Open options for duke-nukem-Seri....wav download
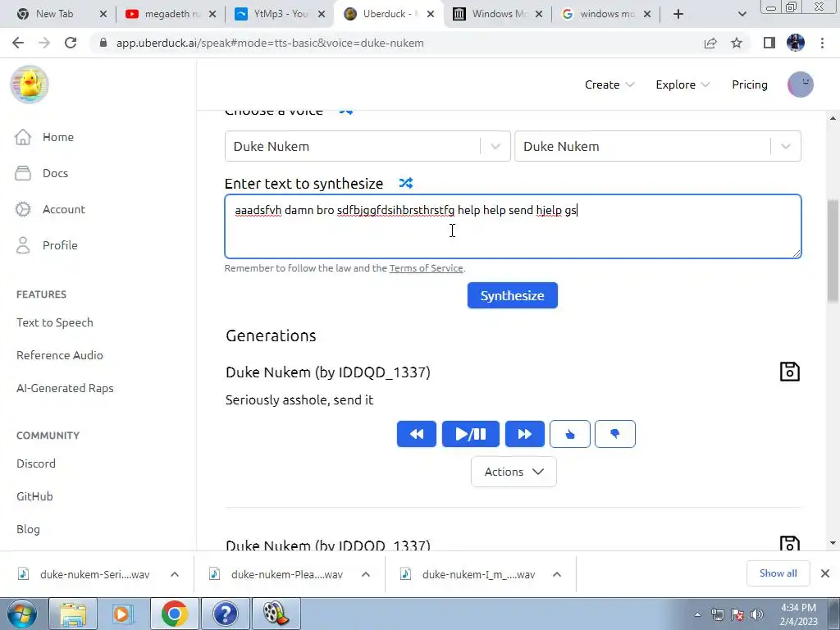This screenshot has width=840, height=630. click(175, 574)
